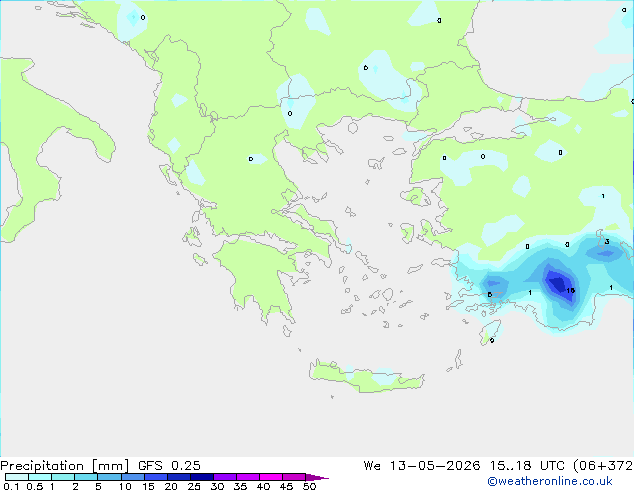Click the 2–5 mm legend swatch

(86, 477)
